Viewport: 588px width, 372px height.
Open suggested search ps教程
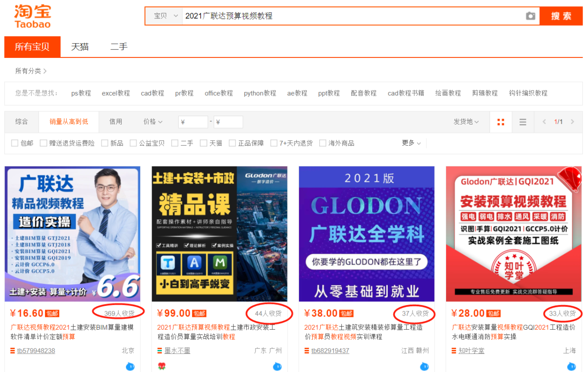click(x=81, y=93)
